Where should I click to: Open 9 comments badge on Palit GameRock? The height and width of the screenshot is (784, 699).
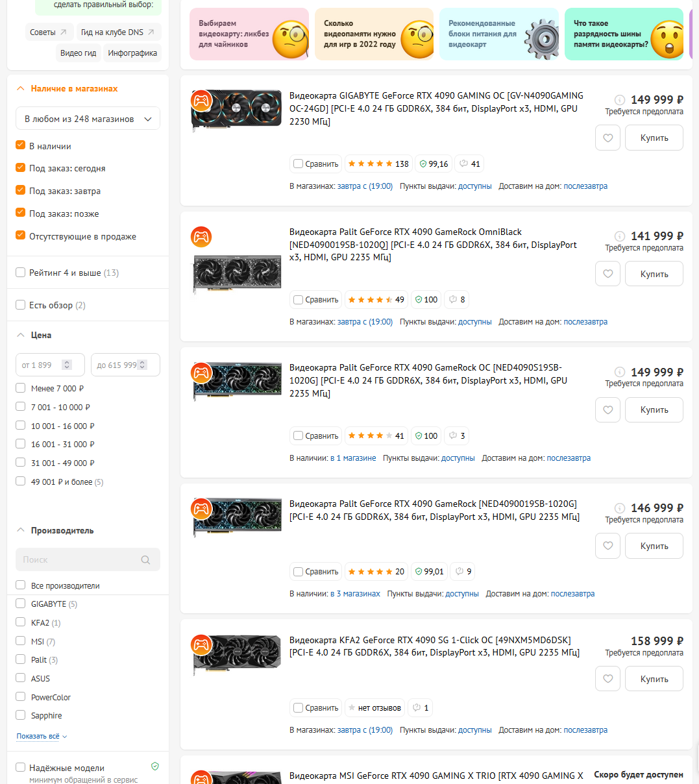point(464,572)
